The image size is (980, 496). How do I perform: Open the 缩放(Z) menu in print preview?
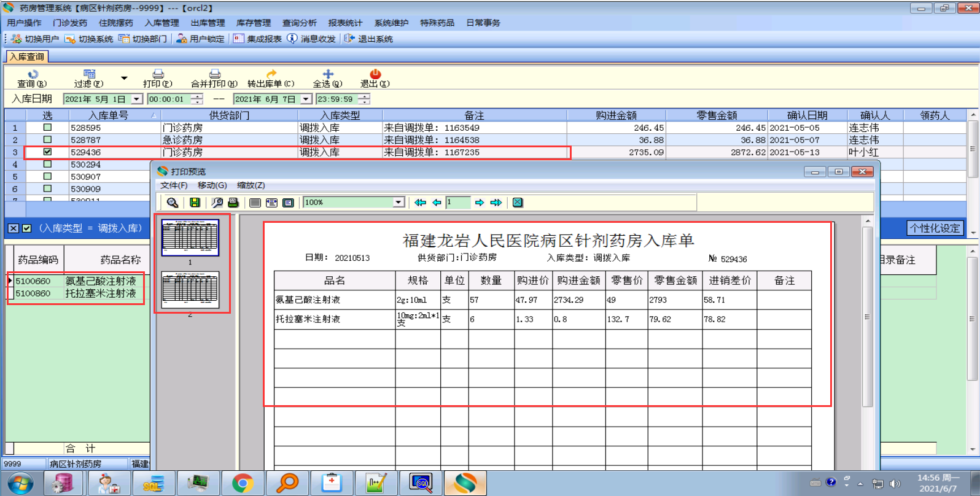(x=251, y=185)
